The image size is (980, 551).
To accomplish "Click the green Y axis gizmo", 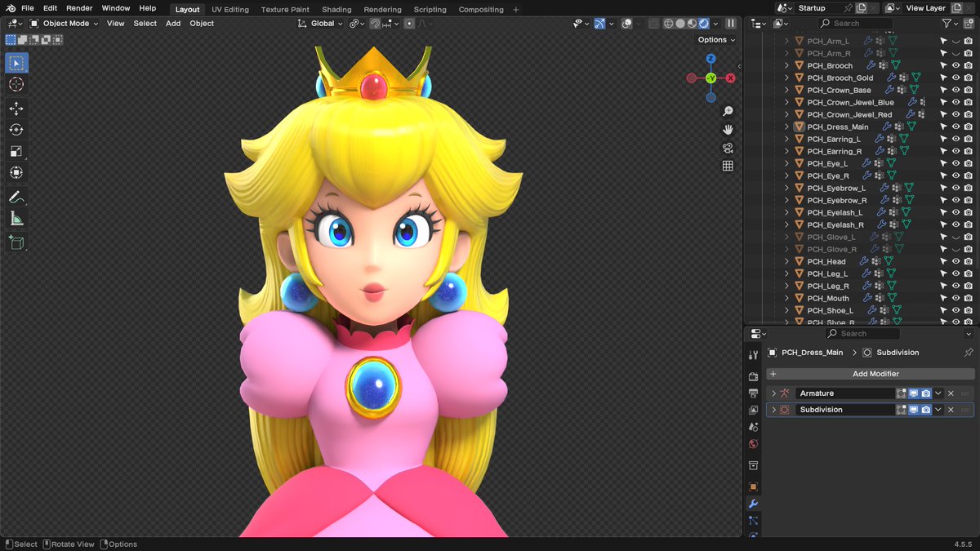I will click(x=710, y=78).
